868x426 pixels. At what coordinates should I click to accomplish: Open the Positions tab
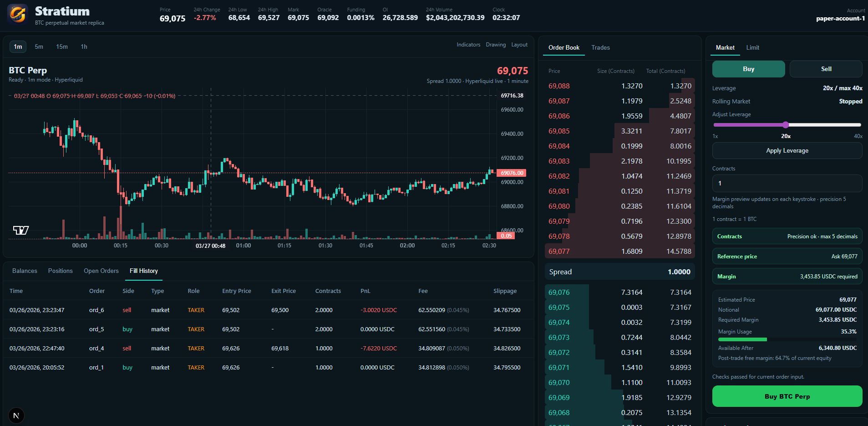pos(61,271)
